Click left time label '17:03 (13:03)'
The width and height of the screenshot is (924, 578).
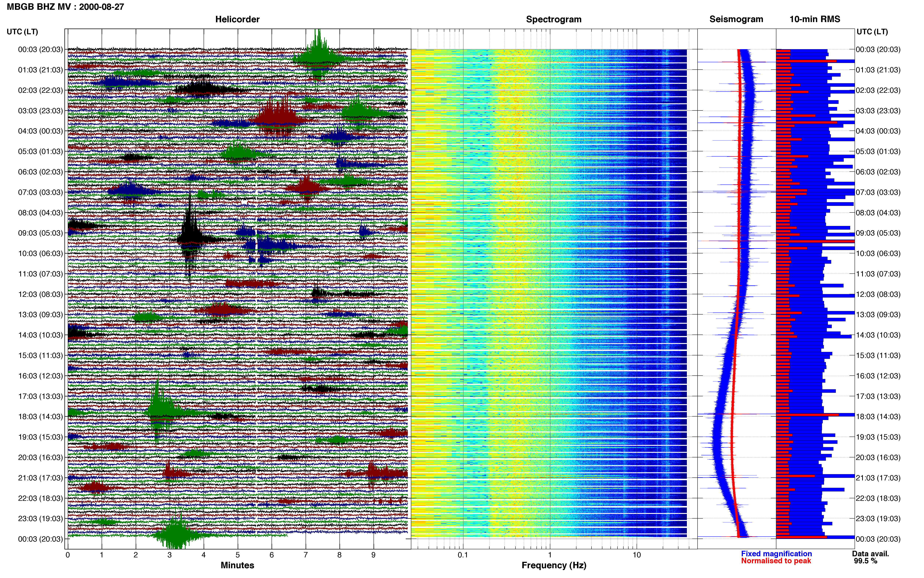[x=40, y=396]
